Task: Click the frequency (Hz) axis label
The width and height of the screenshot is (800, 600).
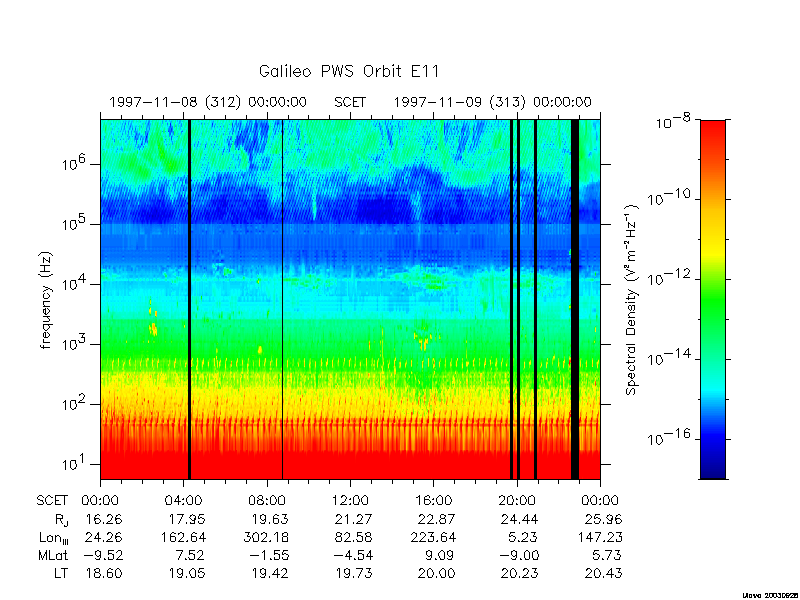Action: 46,300
